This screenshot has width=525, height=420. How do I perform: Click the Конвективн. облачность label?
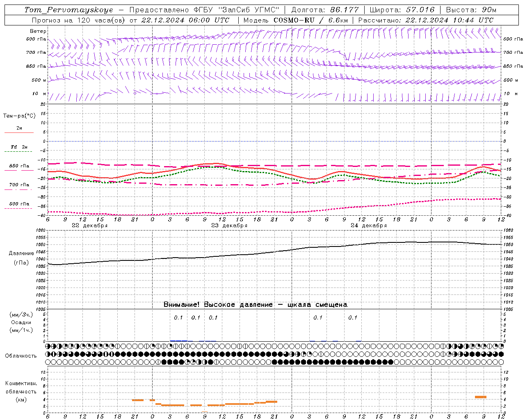21,388
